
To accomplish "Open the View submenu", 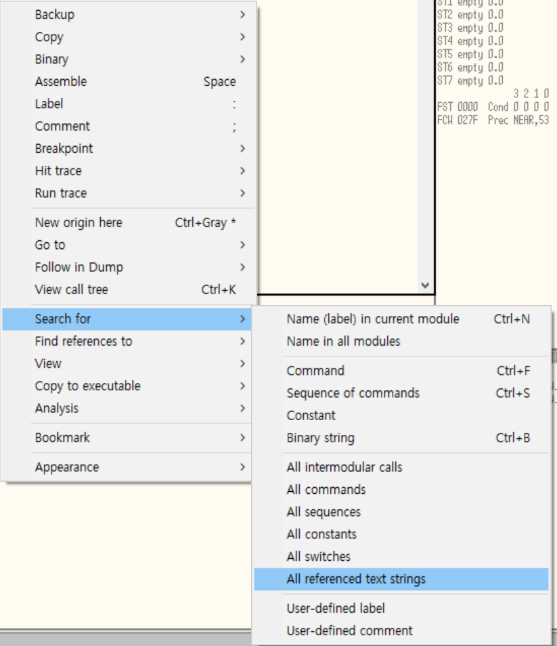I will (127, 363).
